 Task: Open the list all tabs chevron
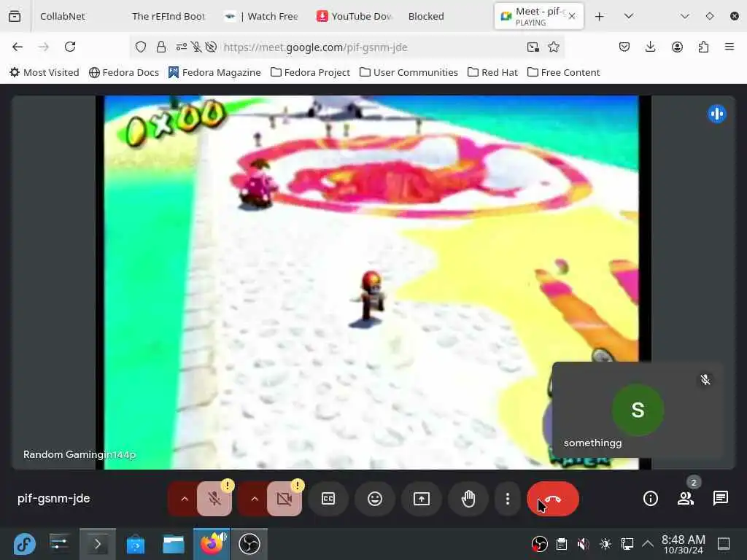[x=628, y=16]
